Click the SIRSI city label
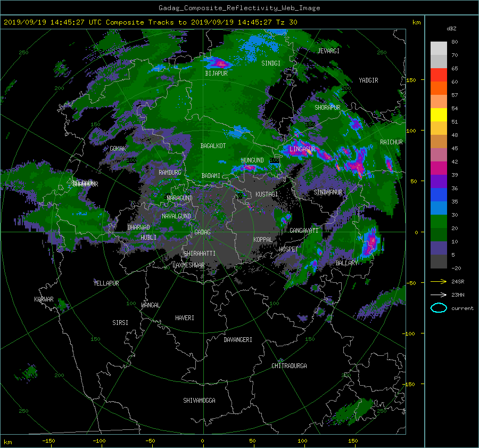479x448 pixels. click(x=120, y=323)
